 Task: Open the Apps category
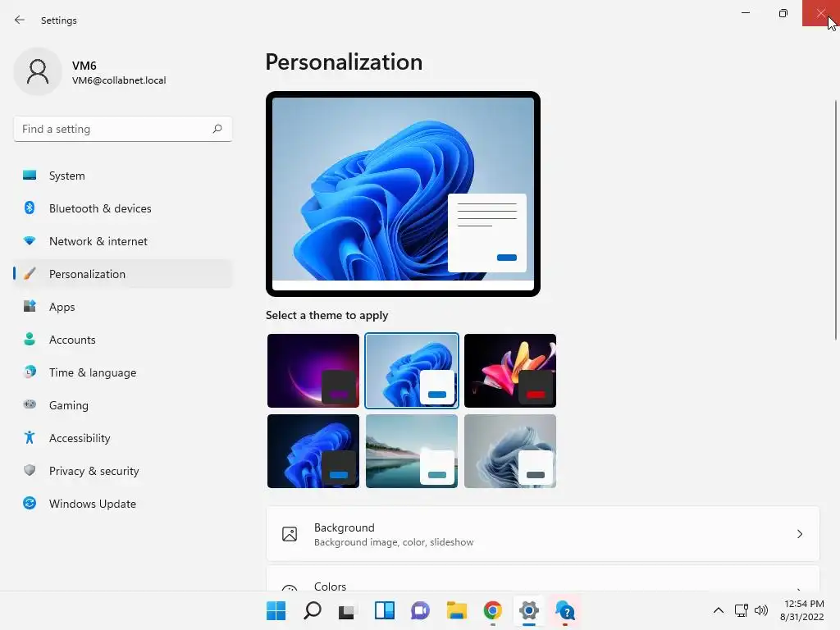tap(123, 307)
